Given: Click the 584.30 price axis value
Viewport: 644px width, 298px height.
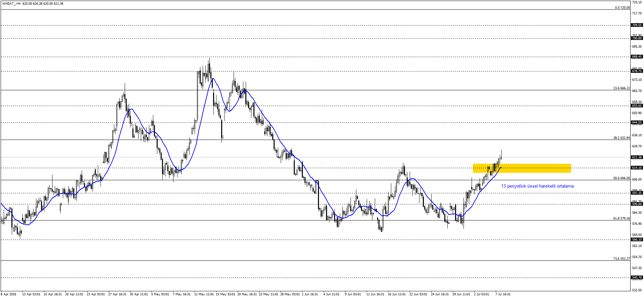Looking at the screenshot, I should pyautogui.click(x=637, y=213).
